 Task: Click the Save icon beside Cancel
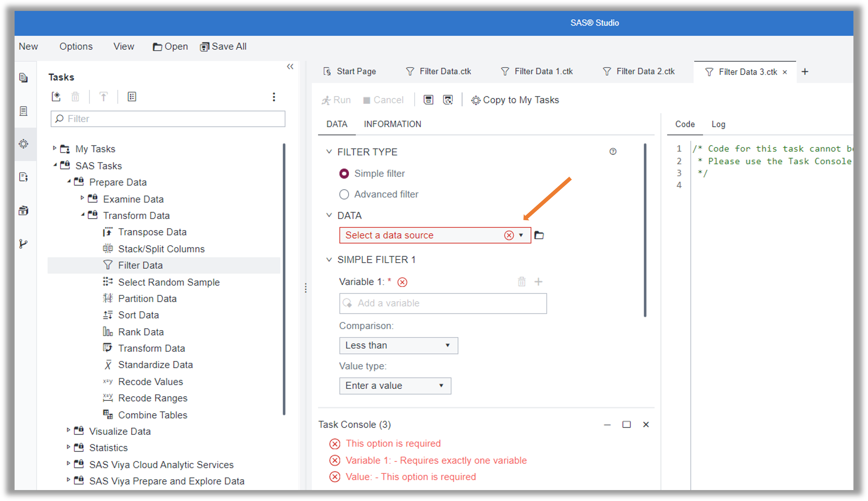428,100
